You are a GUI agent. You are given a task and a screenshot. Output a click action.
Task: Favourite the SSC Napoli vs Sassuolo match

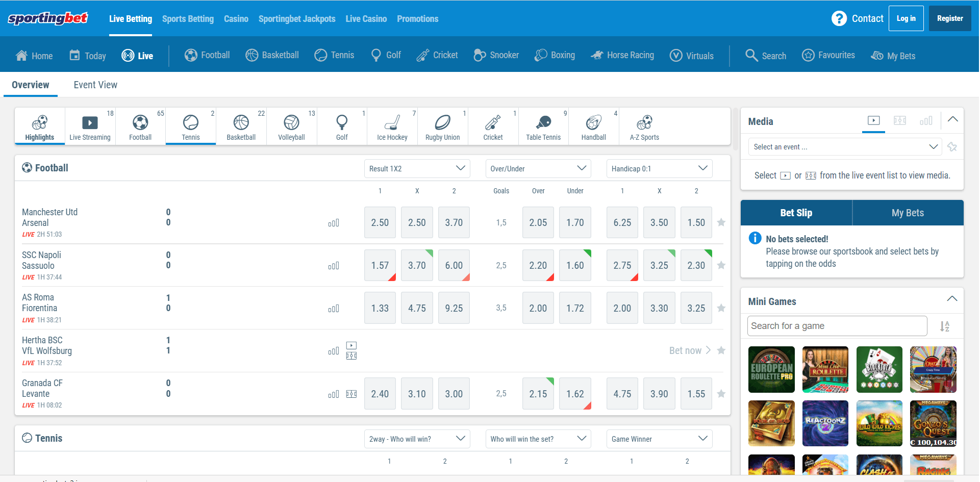tap(721, 265)
